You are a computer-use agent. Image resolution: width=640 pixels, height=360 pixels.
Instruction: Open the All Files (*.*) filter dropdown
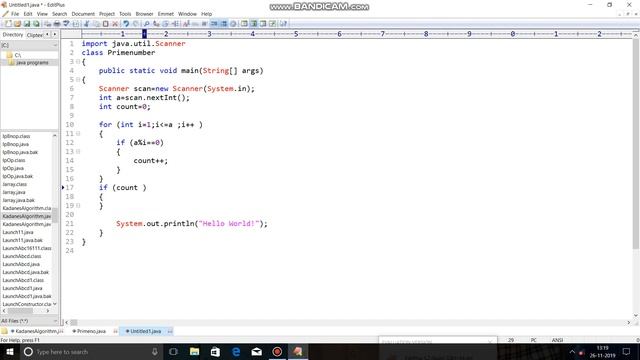point(29,321)
